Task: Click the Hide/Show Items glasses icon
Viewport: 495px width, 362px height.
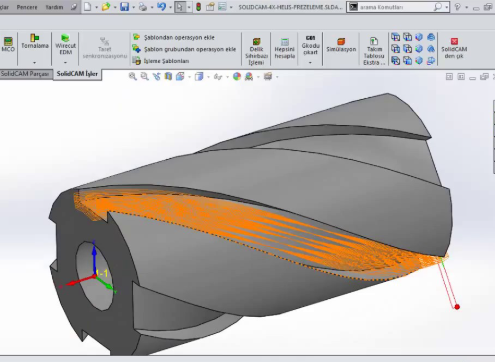Action: point(218,77)
